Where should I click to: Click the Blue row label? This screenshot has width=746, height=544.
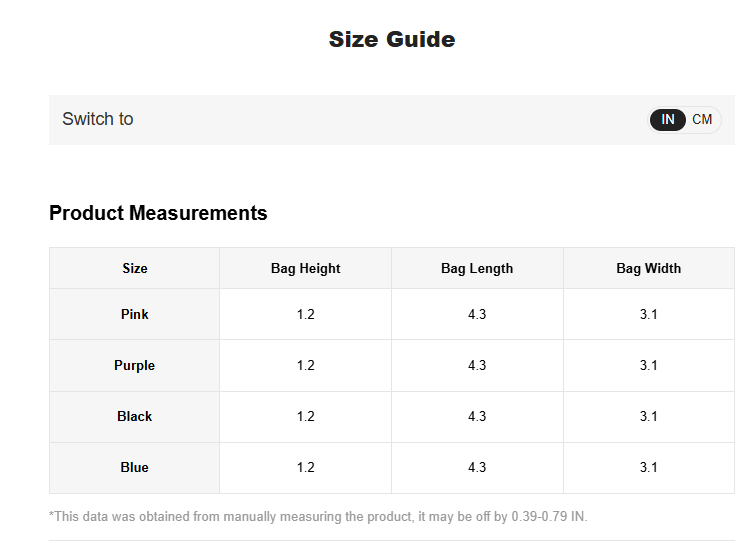click(135, 467)
